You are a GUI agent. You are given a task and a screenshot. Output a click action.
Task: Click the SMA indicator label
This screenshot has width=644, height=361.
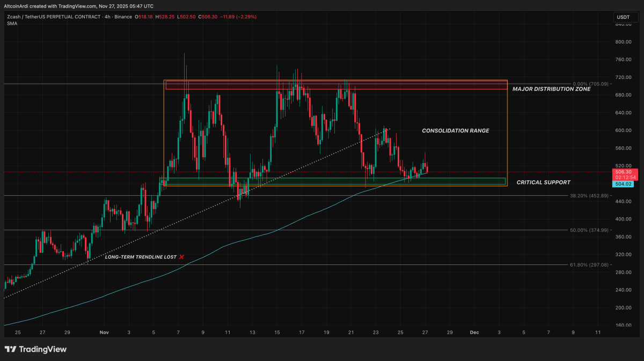pos(12,24)
